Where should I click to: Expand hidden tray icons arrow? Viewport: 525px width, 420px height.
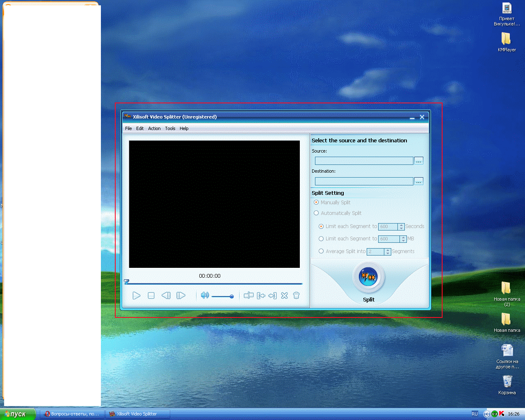pos(487,414)
